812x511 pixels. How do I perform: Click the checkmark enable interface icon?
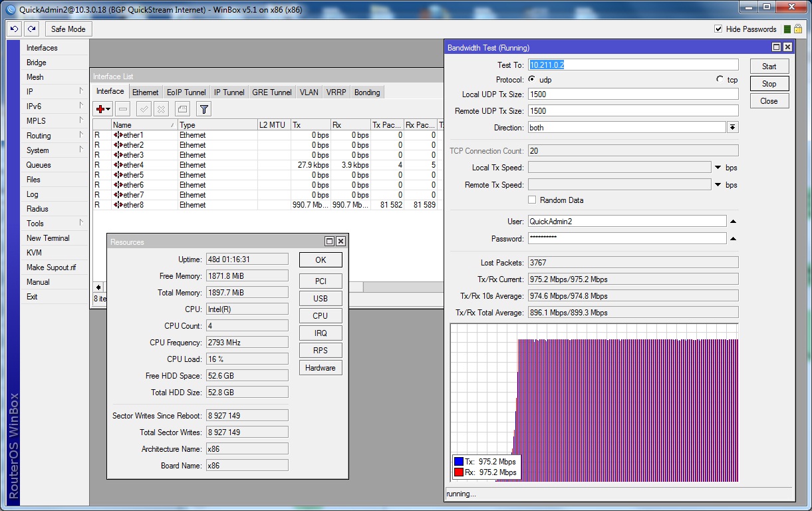point(144,109)
